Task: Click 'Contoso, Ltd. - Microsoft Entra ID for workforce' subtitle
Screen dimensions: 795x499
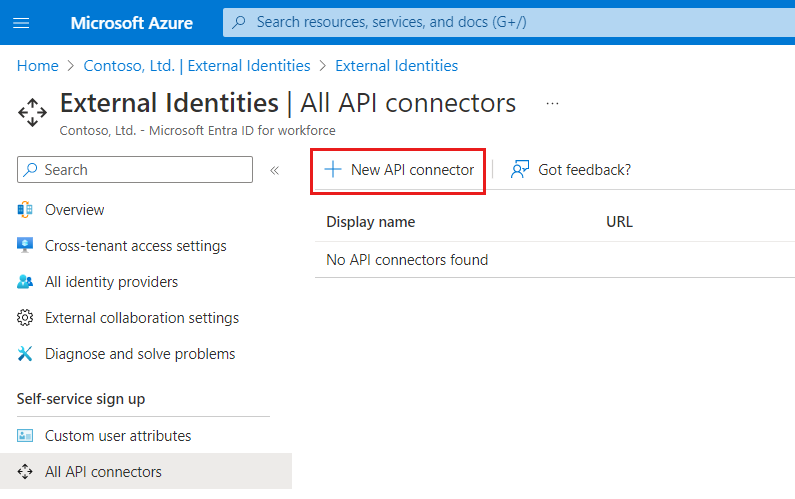Action: [197, 130]
